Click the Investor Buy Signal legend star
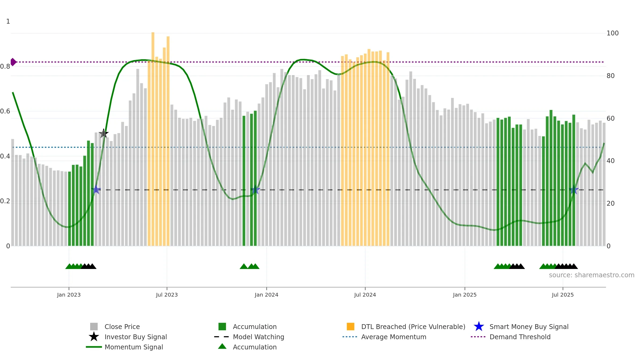644x362 pixels. pyautogui.click(x=94, y=337)
